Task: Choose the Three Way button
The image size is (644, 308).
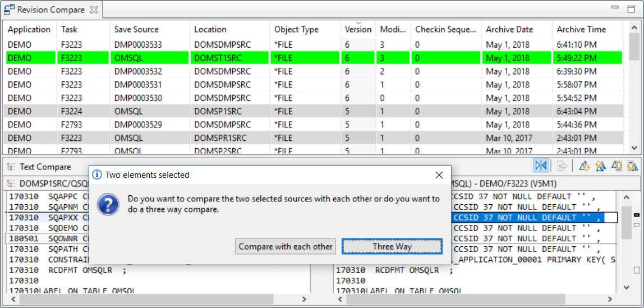Action: pos(392,246)
